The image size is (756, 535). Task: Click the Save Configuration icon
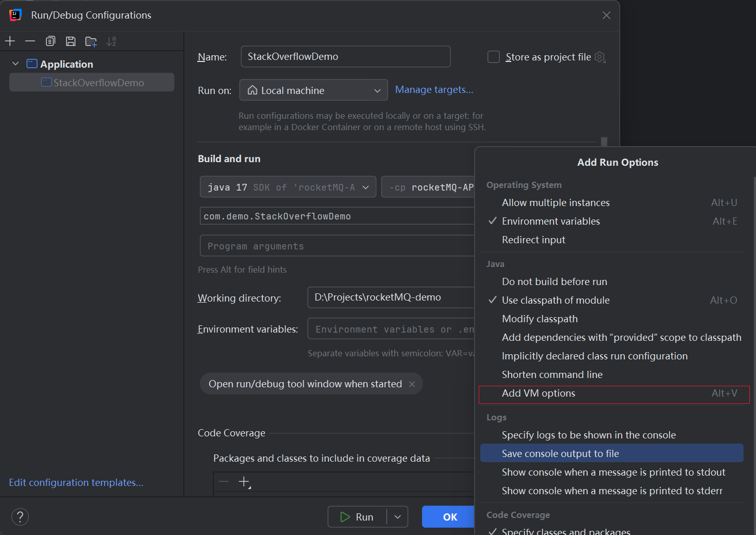(71, 41)
